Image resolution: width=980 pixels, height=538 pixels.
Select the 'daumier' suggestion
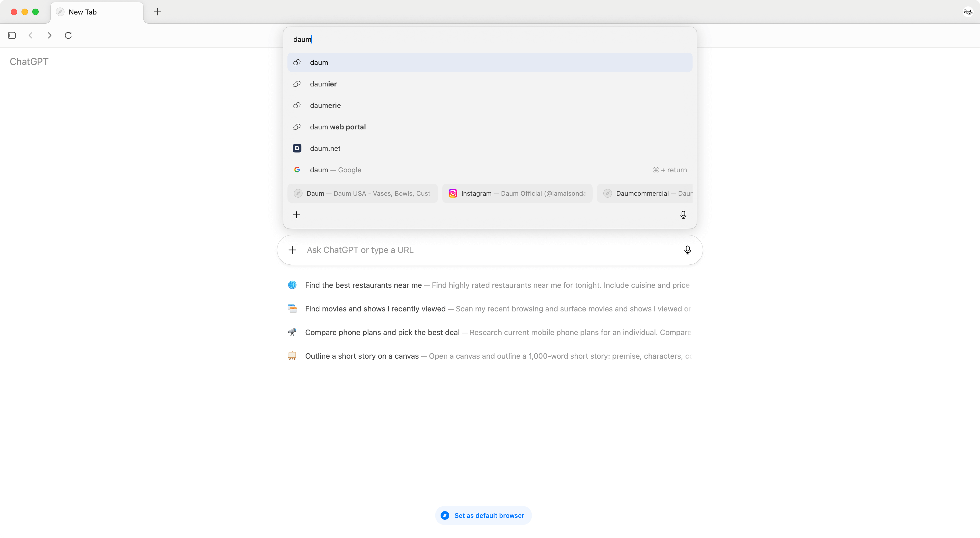pos(323,84)
